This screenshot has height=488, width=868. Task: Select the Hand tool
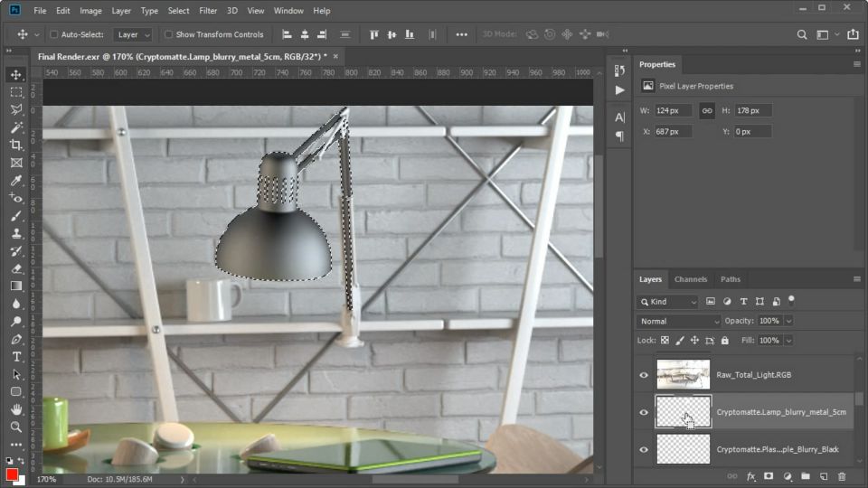pyautogui.click(x=16, y=409)
